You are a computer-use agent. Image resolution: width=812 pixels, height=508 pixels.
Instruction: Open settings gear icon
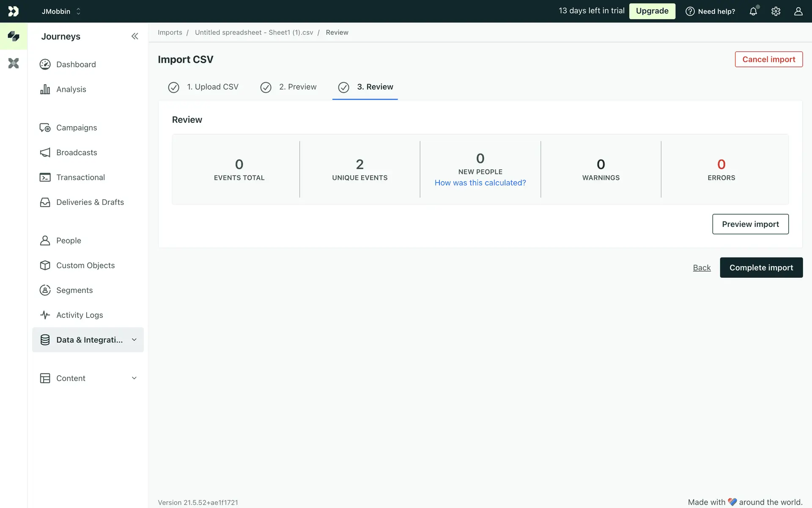tap(776, 11)
